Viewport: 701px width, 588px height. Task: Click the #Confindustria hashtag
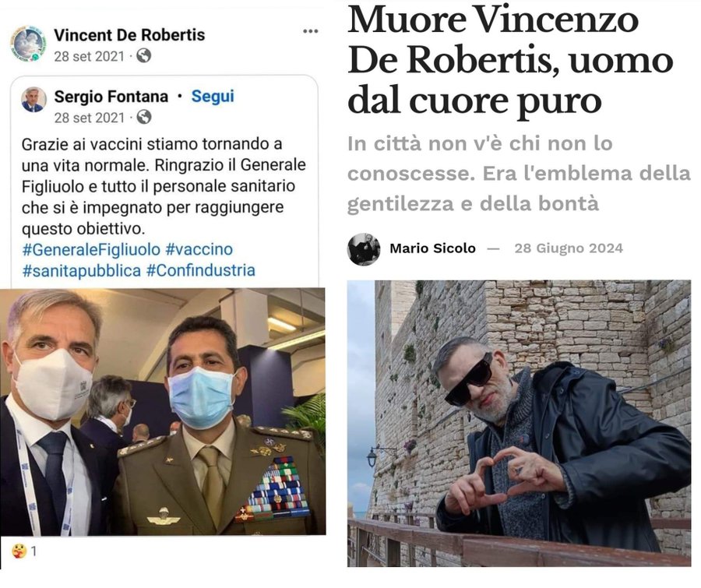(x=201, y=270)
